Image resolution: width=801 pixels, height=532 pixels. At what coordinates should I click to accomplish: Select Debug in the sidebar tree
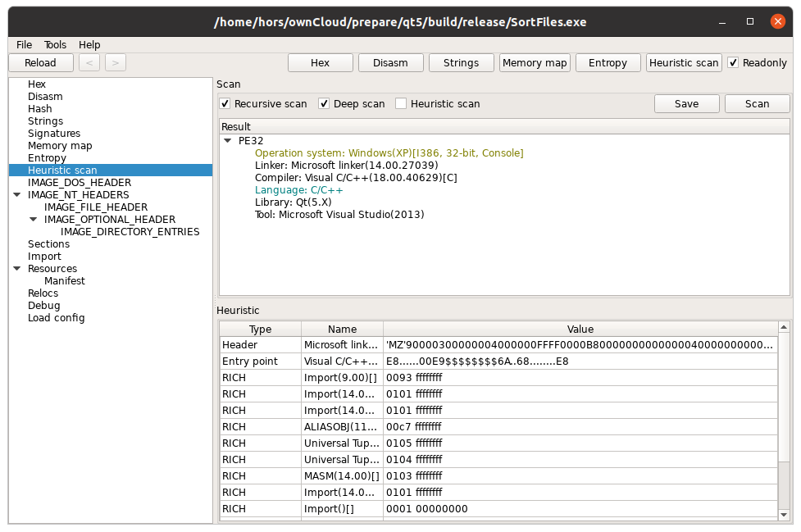click(x=44, y=305)
